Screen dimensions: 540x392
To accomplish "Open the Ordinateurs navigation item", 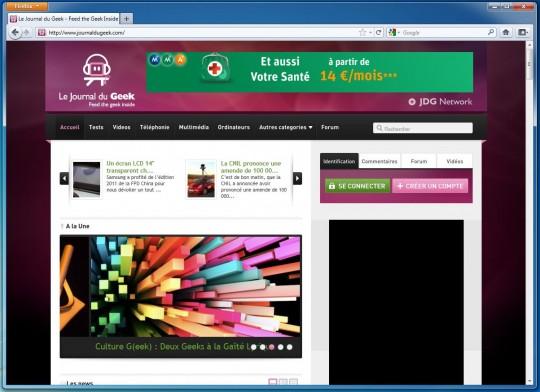I will 234,127.
